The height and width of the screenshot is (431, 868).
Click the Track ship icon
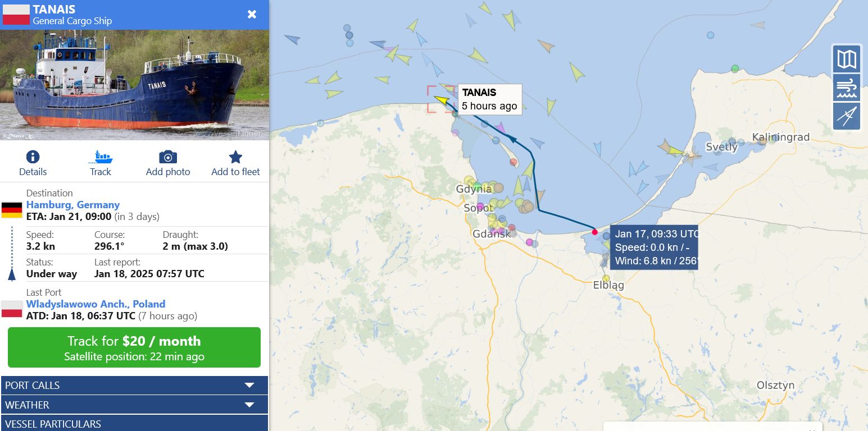101,157
